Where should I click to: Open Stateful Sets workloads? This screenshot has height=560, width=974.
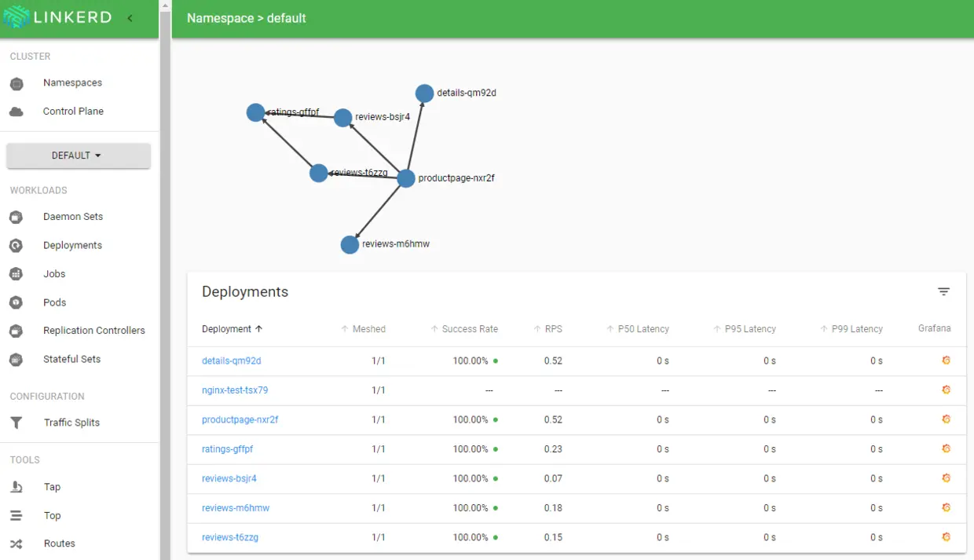[x=72, y=359]
